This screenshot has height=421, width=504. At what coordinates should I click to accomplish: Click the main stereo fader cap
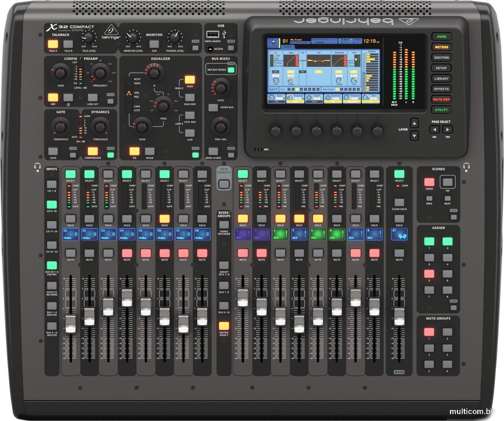tap(399, 317)
